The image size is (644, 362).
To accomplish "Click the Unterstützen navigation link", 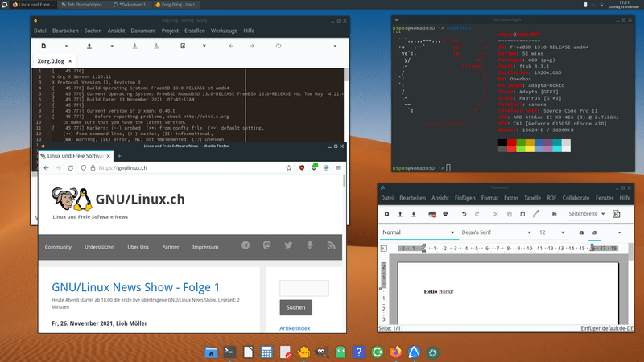I will (x=99, y=247).
